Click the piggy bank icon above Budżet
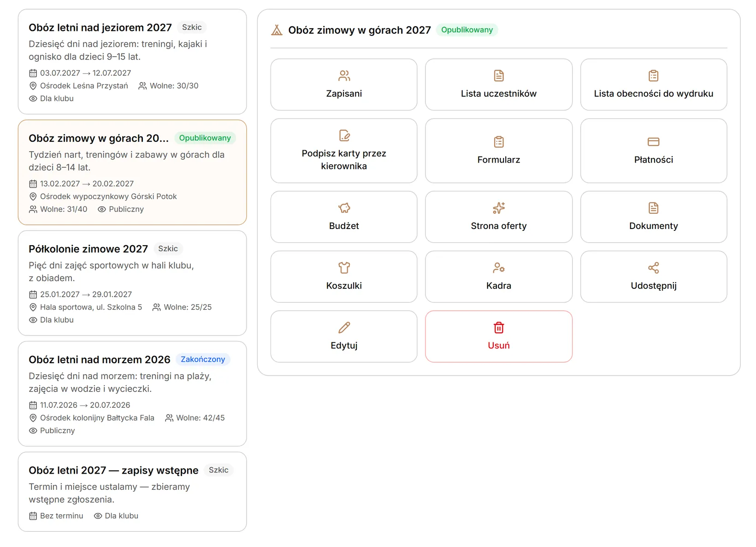 click(344, 208)
